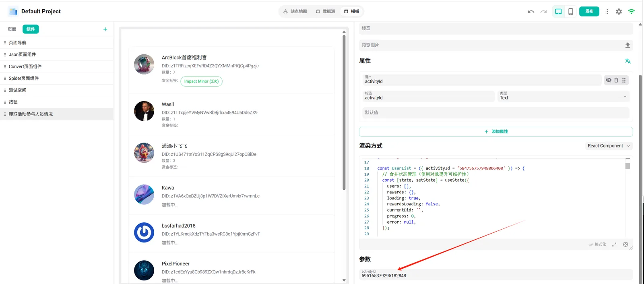The width and height of the screenshot is (644, 284).
Task: Toggle visibility of activityId property
Action: coord(609,80)
